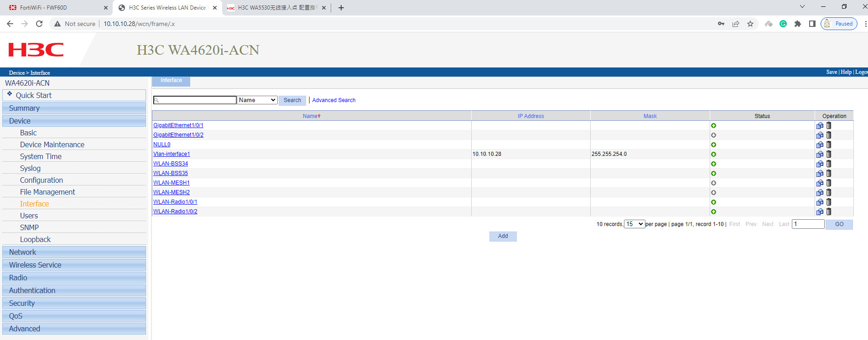Select the Interface tab above the table
Image resolution: width=868 pixels, height=340 pixels.
171,81
